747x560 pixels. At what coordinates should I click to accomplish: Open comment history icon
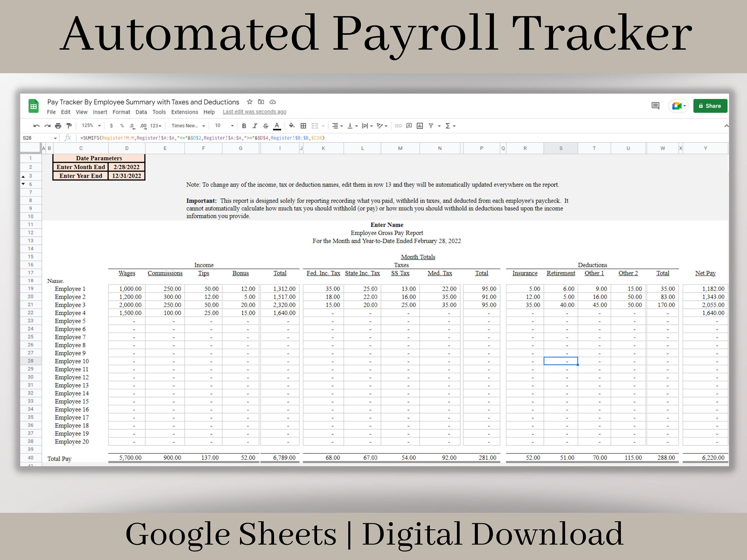[x=655, y=106]
